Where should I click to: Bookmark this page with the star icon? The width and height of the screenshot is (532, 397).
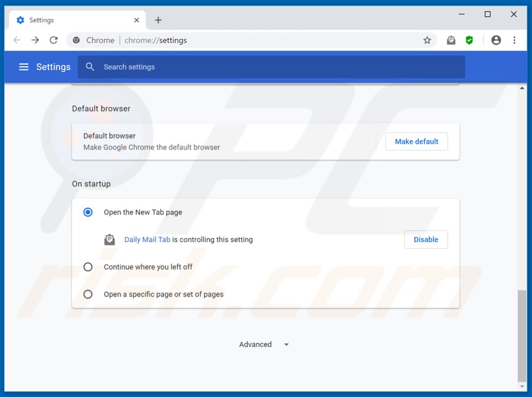pos(427,40)
